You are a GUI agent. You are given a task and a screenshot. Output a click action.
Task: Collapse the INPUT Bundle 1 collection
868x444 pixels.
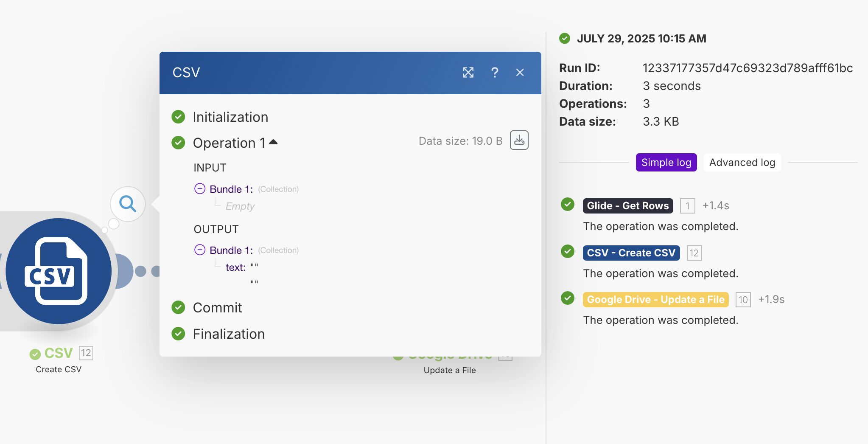pyautogui.click(x=200, y=188)
